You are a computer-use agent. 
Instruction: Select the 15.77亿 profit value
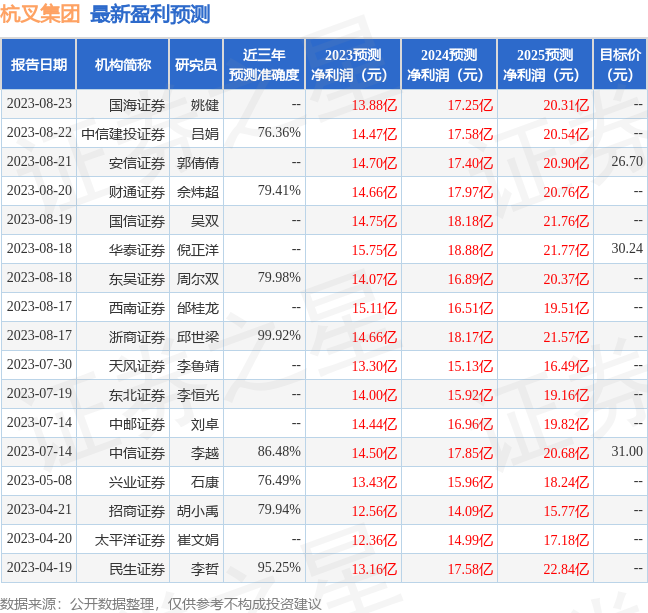click(566, 511)
